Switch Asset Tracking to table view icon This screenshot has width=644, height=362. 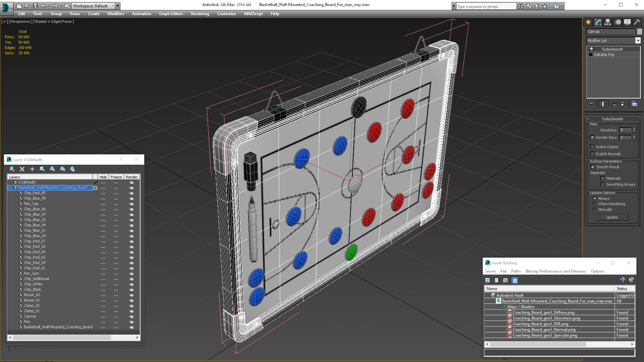[515, 280]
